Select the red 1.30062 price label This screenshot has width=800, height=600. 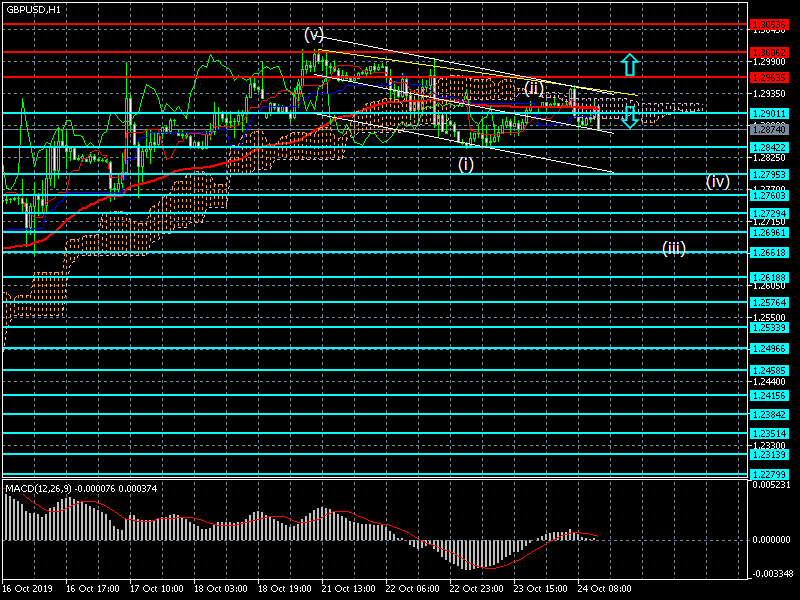click(x=769, y=52)
